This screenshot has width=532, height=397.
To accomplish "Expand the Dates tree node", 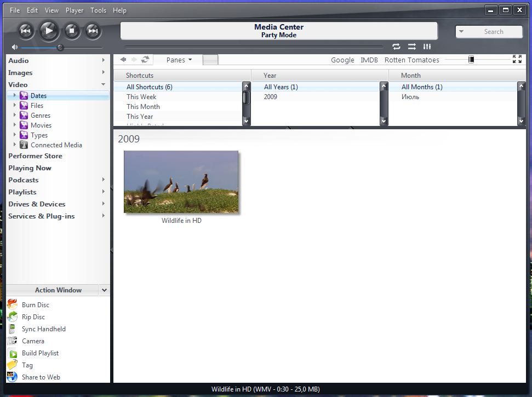I will click(15, 95).
